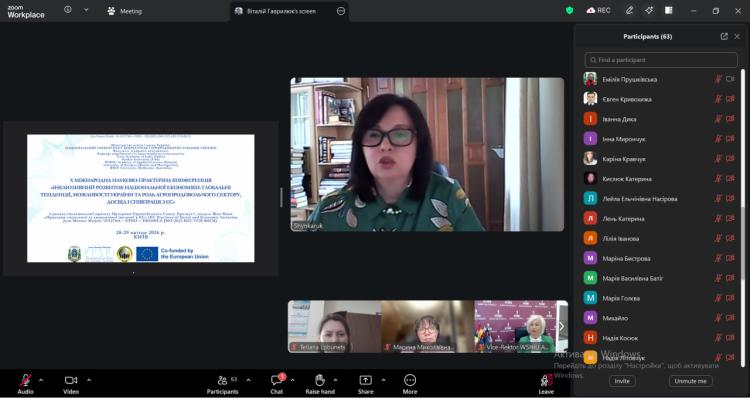The height and width of the screenshot is (398, 750).
Task: Click the Find a participant search field
Action: 661,60
